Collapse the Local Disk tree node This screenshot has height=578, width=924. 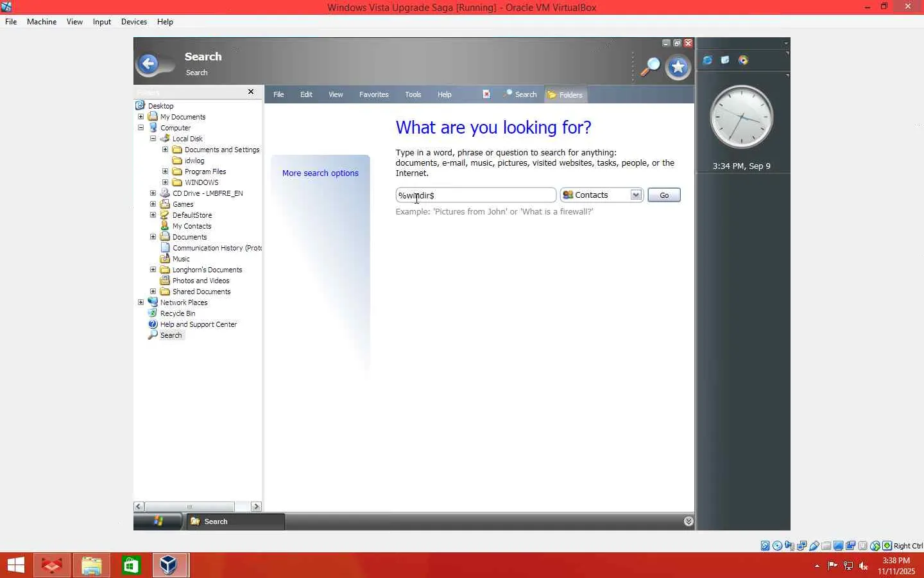[x=153, y=139]
